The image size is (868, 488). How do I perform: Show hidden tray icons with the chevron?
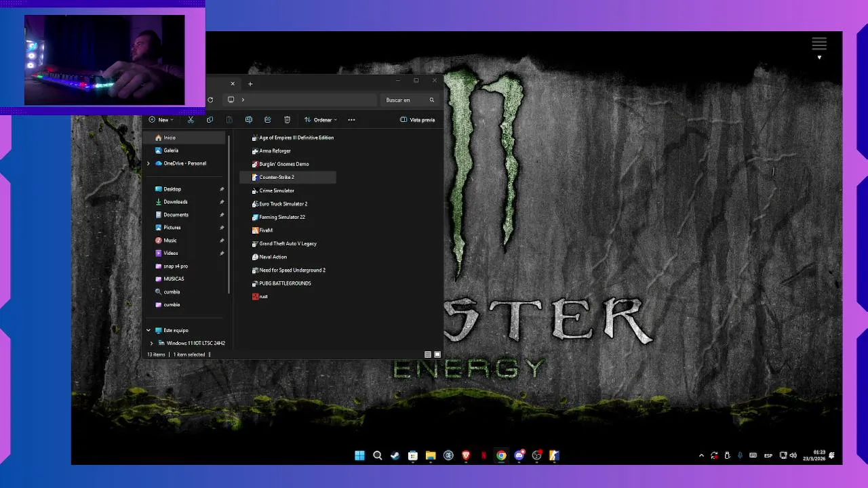coord(701,455)
